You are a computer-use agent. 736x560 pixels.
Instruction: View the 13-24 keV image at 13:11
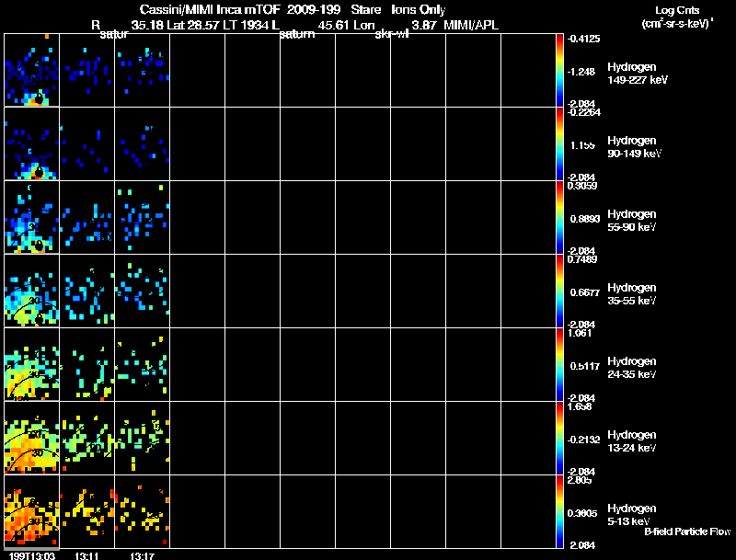[x=86, y=438]
